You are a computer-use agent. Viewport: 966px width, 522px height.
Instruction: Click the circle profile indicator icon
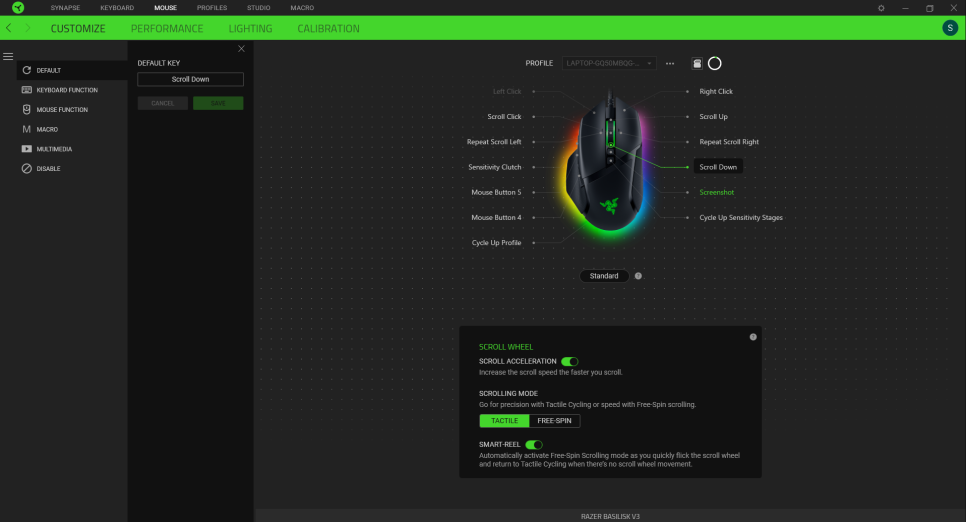pos(715,63)
